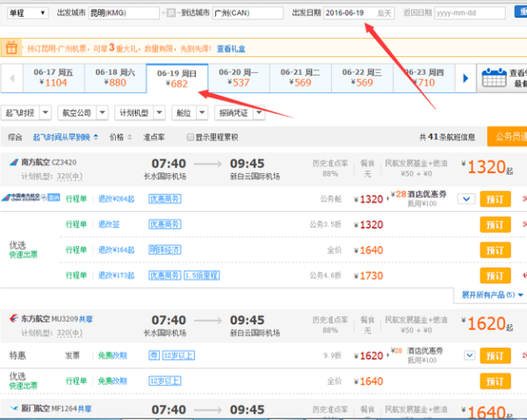527x420 pixels.
Task: Open the departure date field 2016-06-19
Action: [x=358, y=13]
